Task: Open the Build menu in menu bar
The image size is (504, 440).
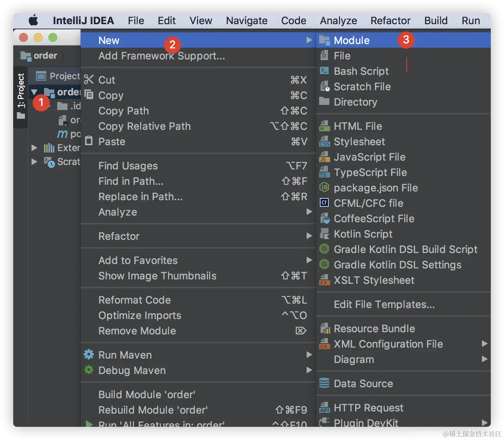Action: click(x=436, y=21)
